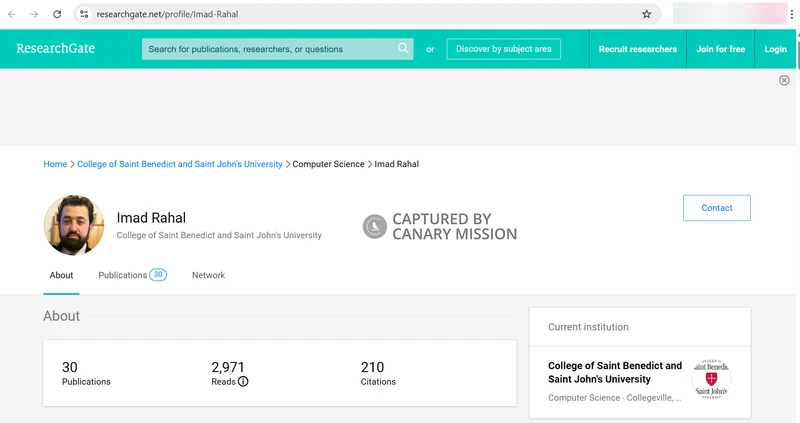Contact Imad Rahal
This screenshot has width=800, height=423.
pyautogui.click(x=716, y=208)
